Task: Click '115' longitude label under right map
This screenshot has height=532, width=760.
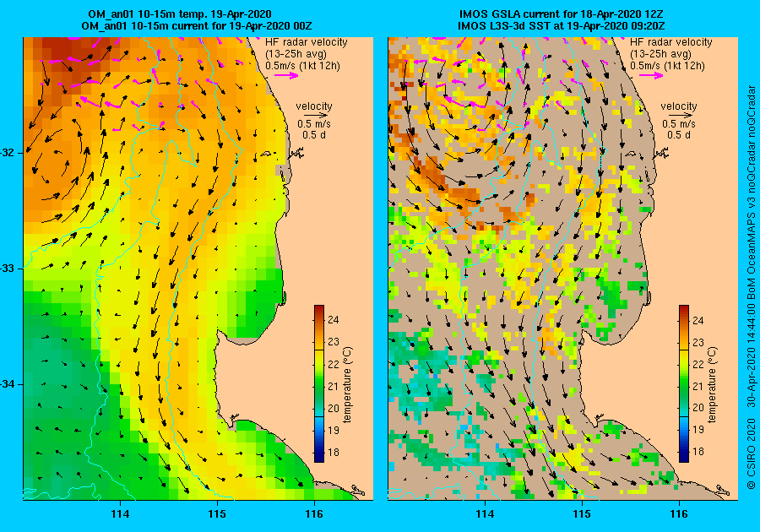Action: [582, 514]
